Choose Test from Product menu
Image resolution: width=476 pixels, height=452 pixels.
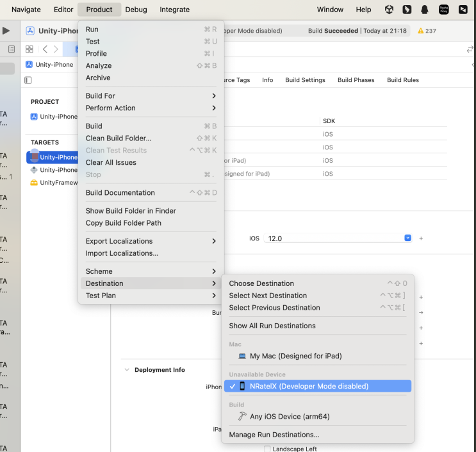(x=151, y=42)
